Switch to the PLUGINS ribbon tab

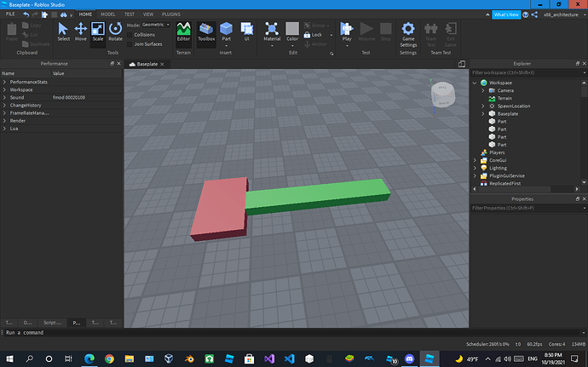(x=171, y=14)
